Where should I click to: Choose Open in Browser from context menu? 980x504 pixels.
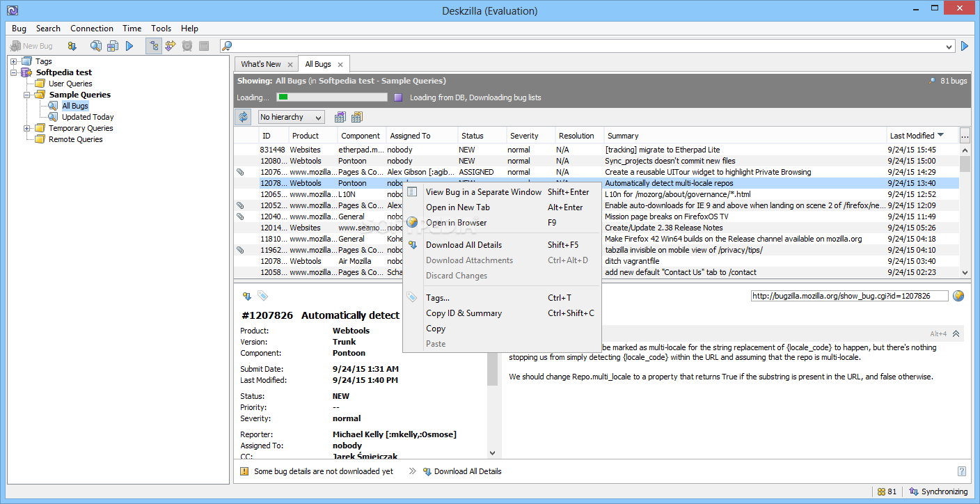click(502, 223)
